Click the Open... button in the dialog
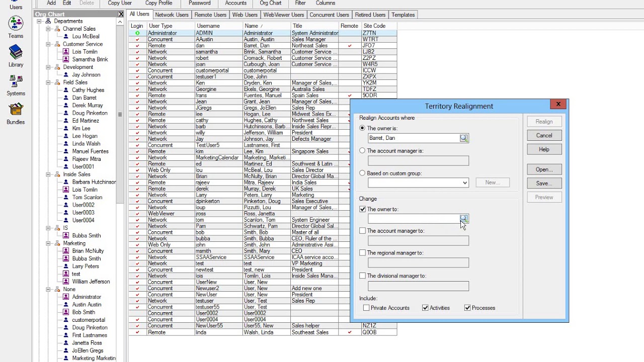This screenshot has width=644, height=362. (x=544, y=169)
